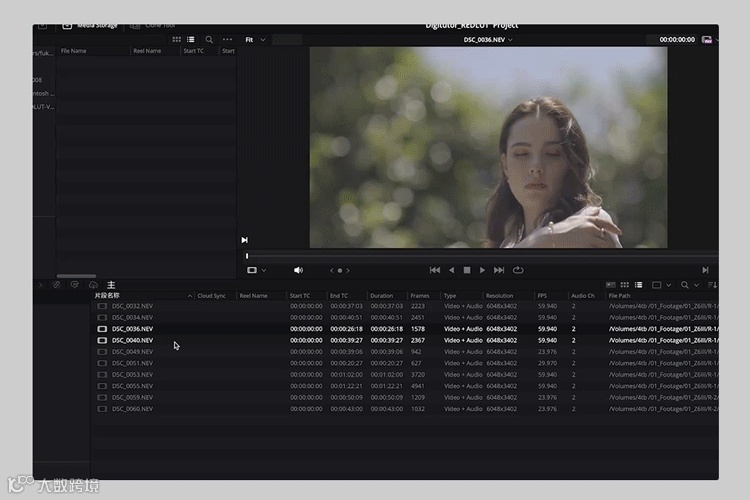Image resolution: width=750 pixels, height=500 pixels.
Task: Play the clip in reverse
Action: [x=451, y=270]
